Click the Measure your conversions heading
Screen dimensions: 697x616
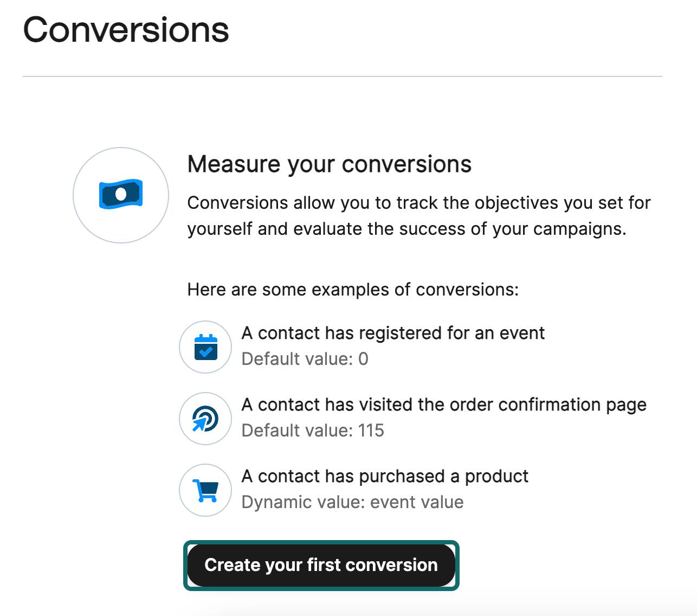[329, 164]
